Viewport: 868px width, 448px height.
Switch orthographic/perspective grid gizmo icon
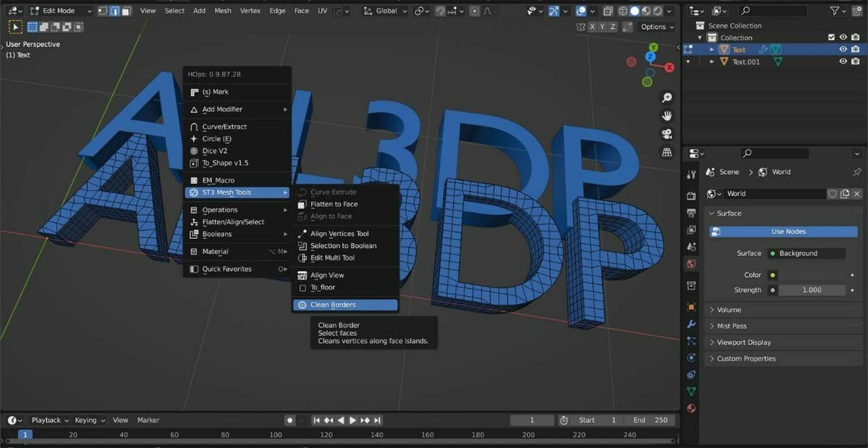pyautogui.click(x=667, y=152)
